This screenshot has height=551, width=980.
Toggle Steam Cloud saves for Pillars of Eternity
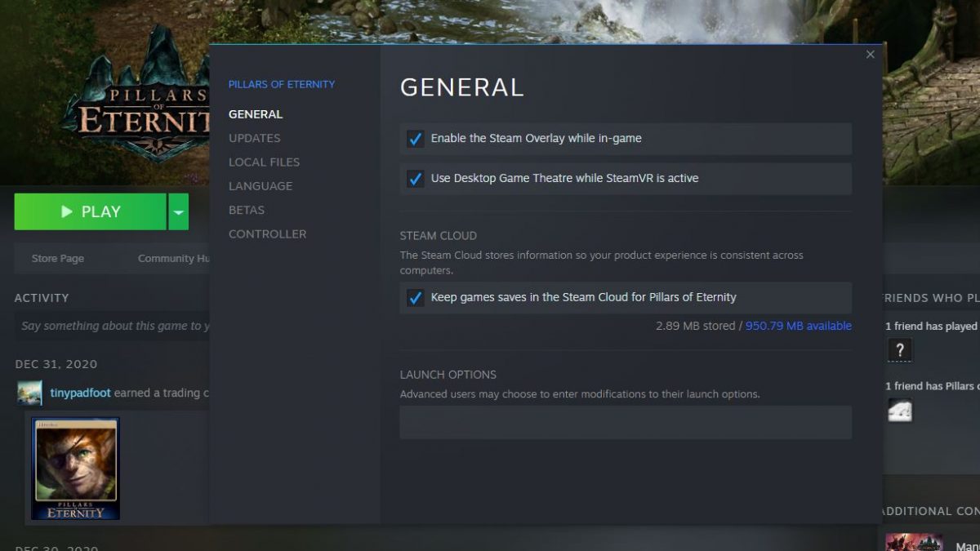tap(415, 298)
